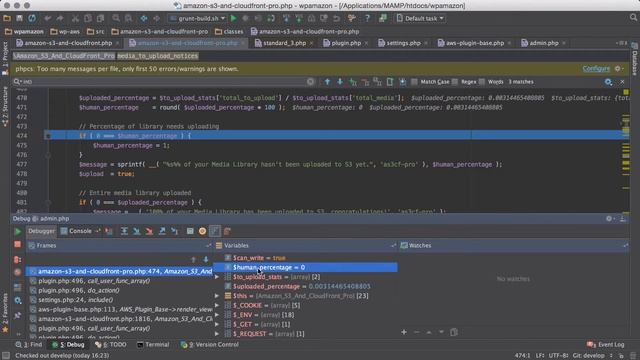Click the search everywhere magnifier

coord(633,18)
